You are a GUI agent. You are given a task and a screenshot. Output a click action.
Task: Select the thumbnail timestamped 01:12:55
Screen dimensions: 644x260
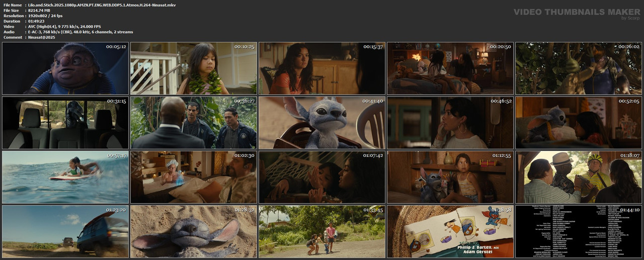coord(450,177)
